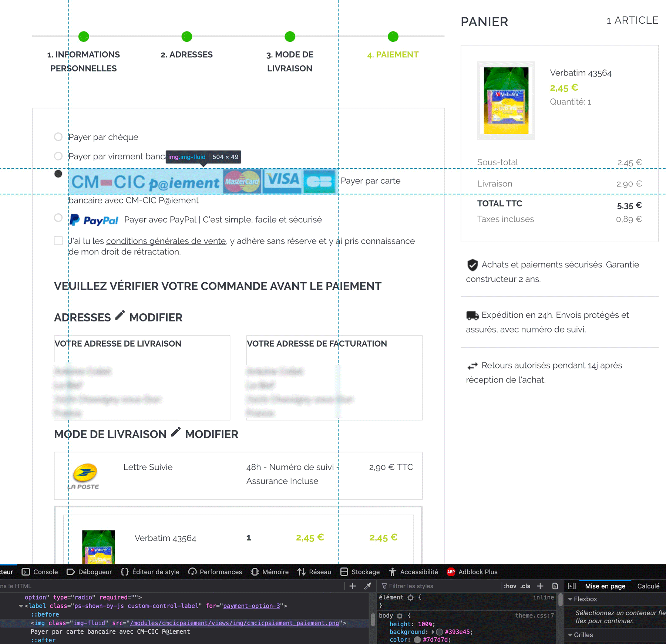Collapse the Grilles section
The image size is (666, 644).
(x=570, y=635)
